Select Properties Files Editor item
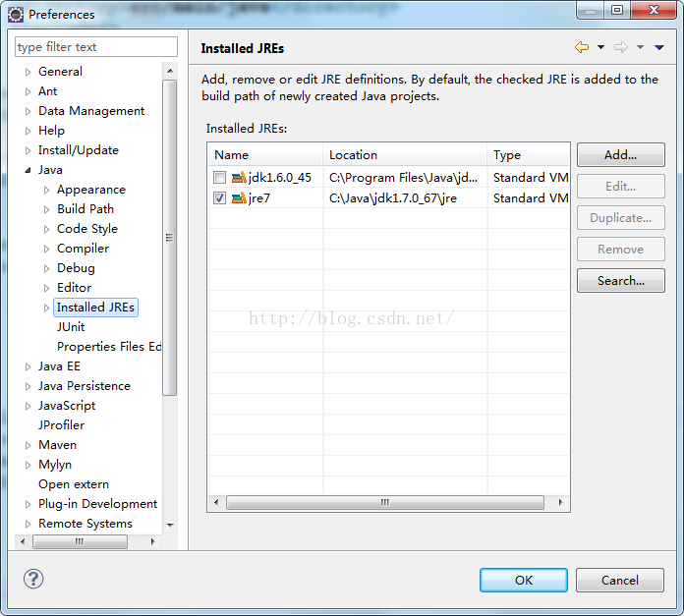 [x=109, y=347]
